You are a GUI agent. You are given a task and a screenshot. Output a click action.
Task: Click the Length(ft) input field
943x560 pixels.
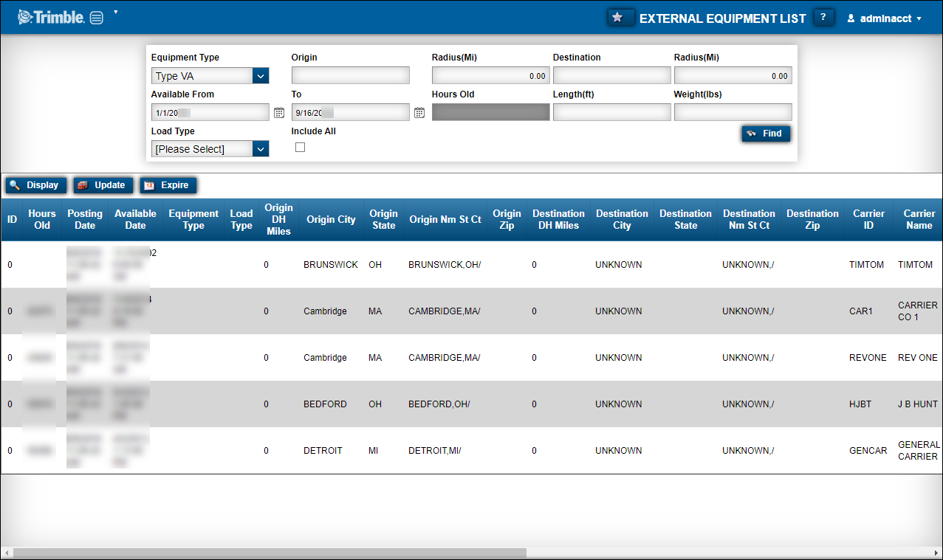[611, 112]
